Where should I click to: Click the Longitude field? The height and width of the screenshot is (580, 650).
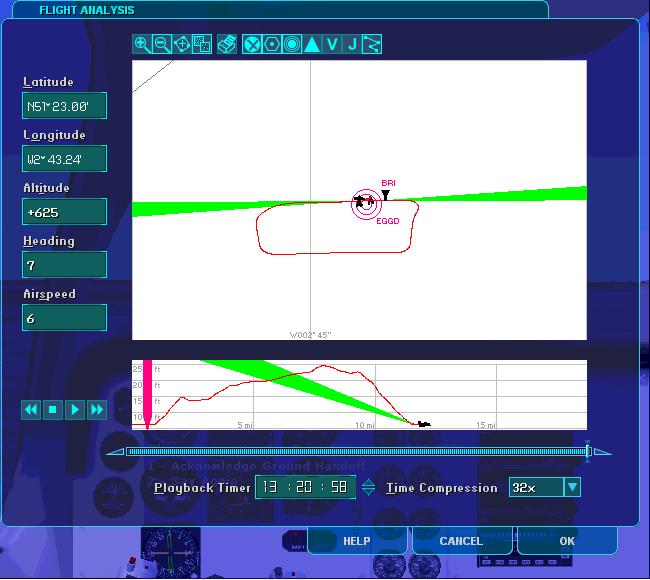point(64,159)
